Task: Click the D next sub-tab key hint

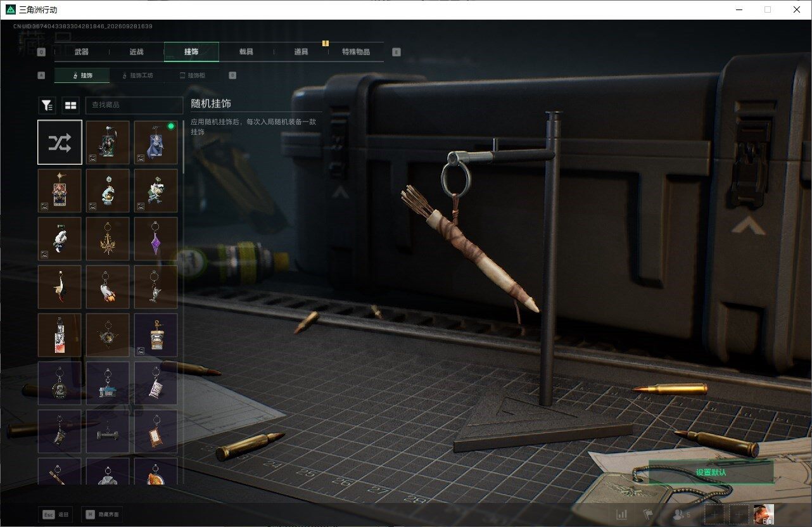Action: coord(232,75)
